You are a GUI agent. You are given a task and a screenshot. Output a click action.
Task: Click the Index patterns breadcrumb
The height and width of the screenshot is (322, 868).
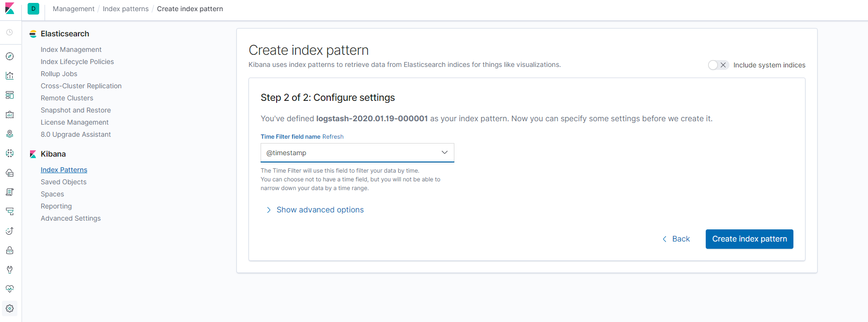125,9
